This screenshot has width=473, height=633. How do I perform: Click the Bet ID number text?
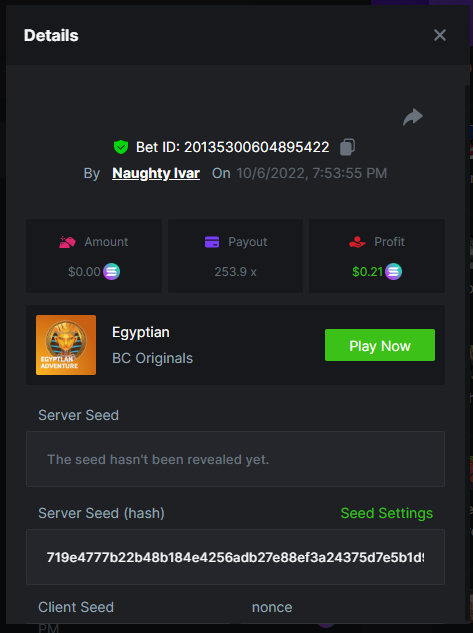(x=257, y=147)
